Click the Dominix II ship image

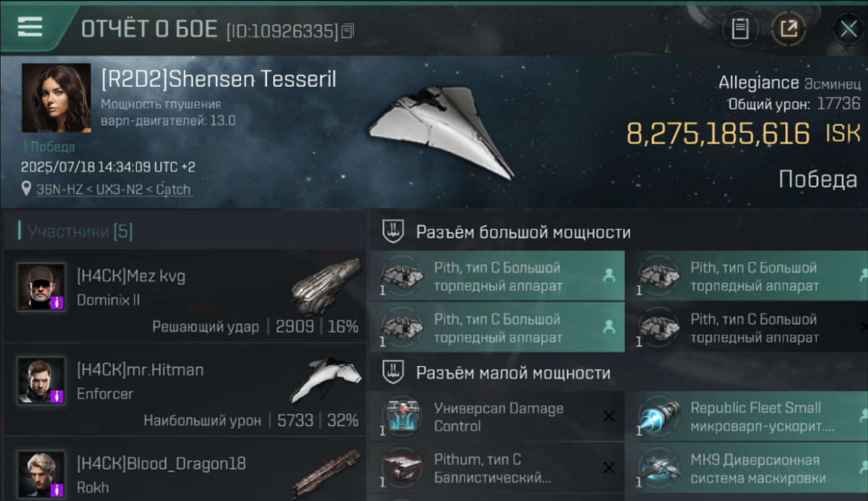tap(327, 286)
